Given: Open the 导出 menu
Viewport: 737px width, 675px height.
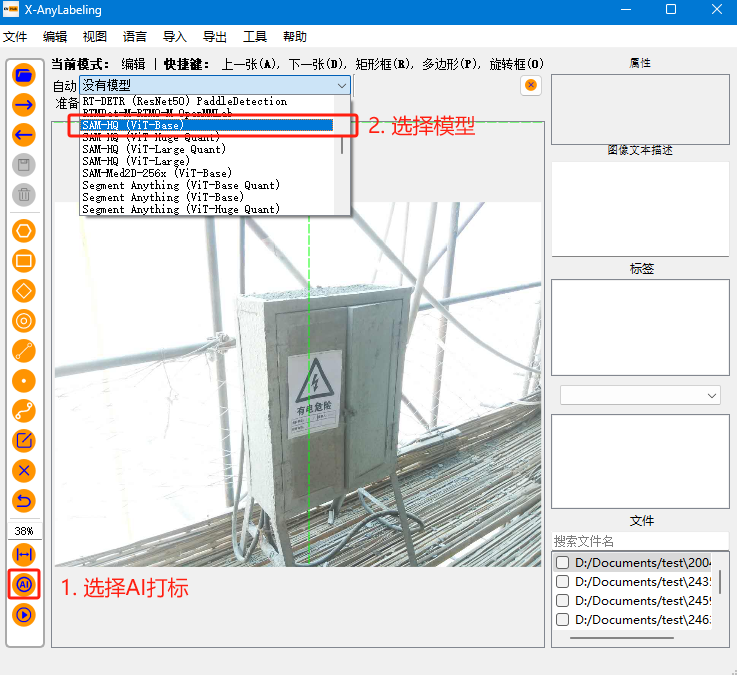Looking at the screenshot, I should click(215, 37).
